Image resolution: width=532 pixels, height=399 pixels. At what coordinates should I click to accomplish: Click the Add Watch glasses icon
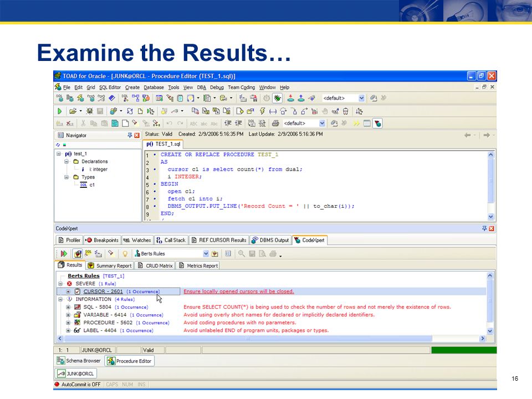point(335,111)
